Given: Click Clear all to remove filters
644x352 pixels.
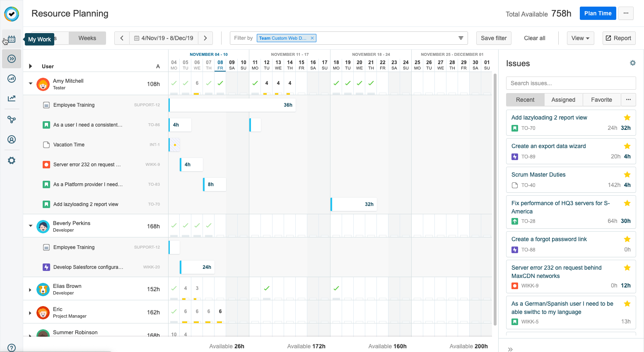Looking at the screenshot, I should pos(534,38).
